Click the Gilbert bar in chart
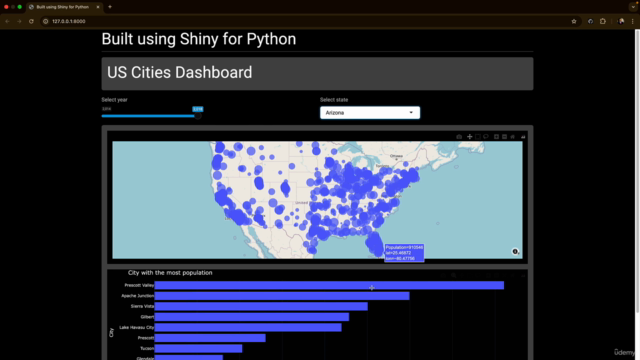640x360 pixels. (x=251, y=317)
